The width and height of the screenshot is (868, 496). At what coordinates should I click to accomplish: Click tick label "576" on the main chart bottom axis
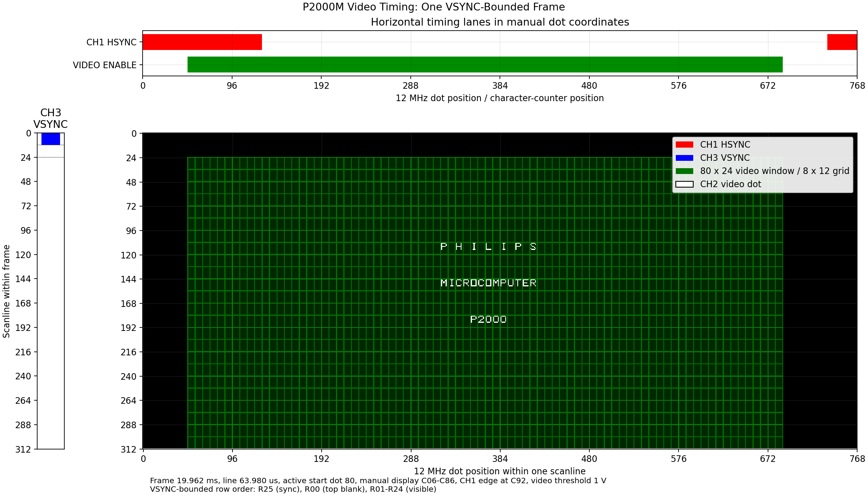tap(679, 459)
